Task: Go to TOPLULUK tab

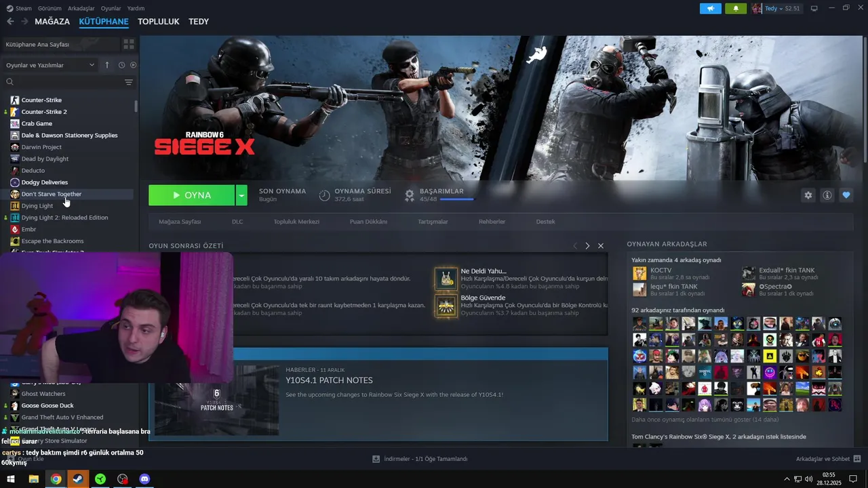Action: pos(159,22)
